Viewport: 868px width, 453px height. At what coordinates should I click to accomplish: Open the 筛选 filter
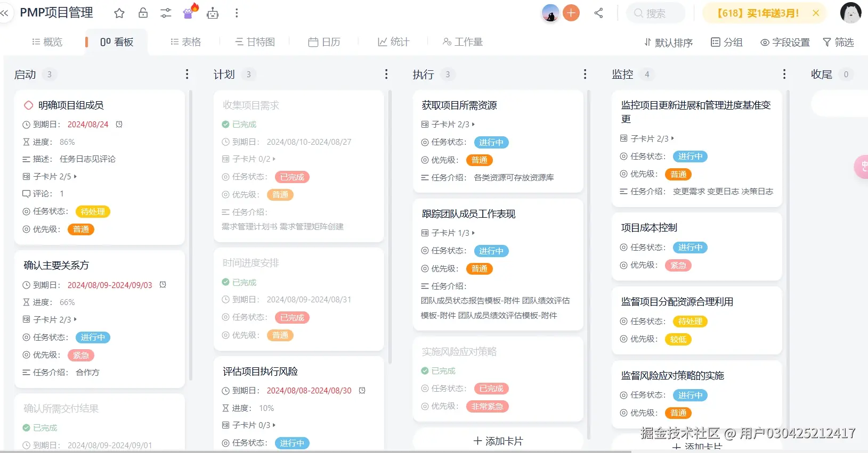coord(838,43)
